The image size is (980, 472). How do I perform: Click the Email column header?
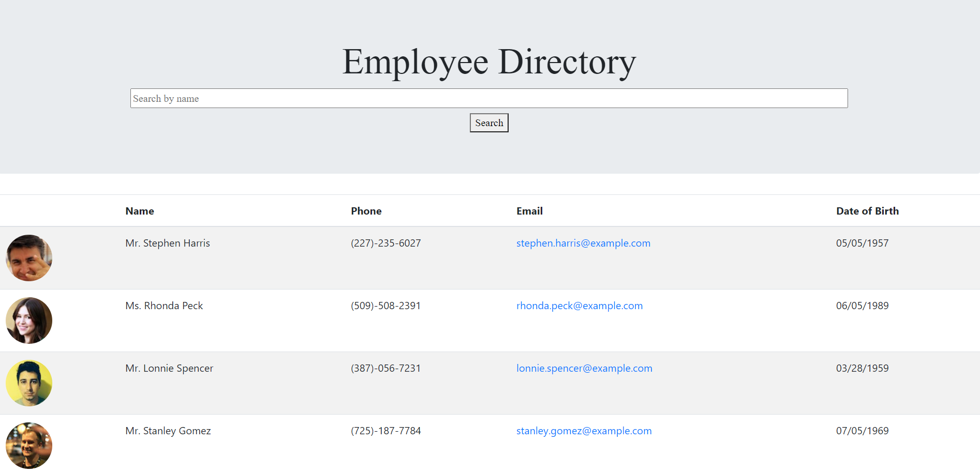coord(529,210)
